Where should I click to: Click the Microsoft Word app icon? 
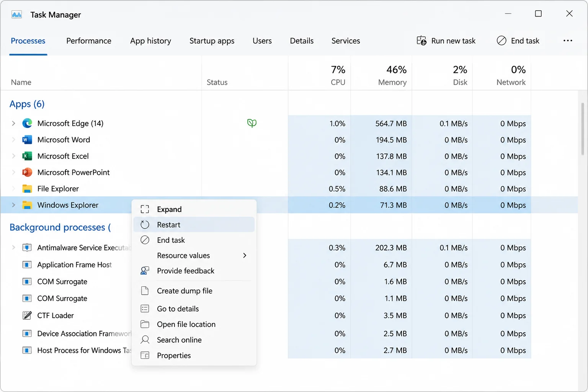click(x=27, y=140)
